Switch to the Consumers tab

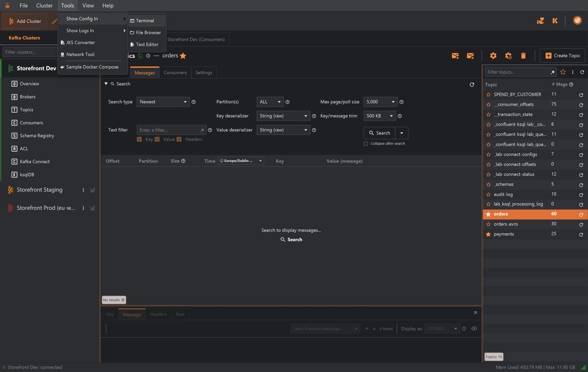(x=175, y=72)
